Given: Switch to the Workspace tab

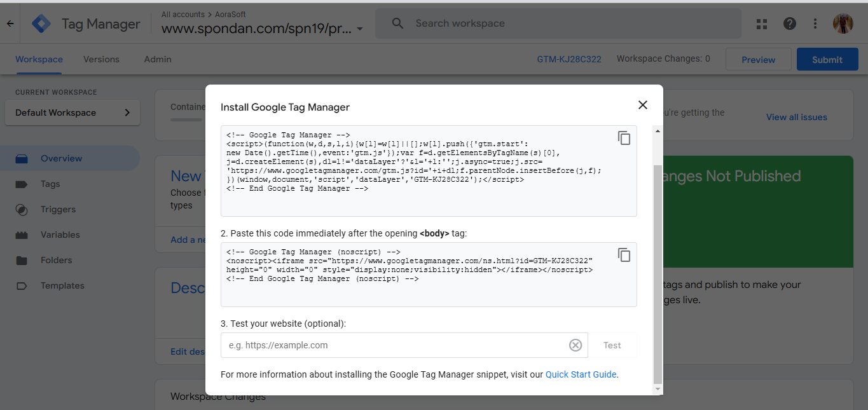Looking at the screenshot, I should [x=39, y=59].
